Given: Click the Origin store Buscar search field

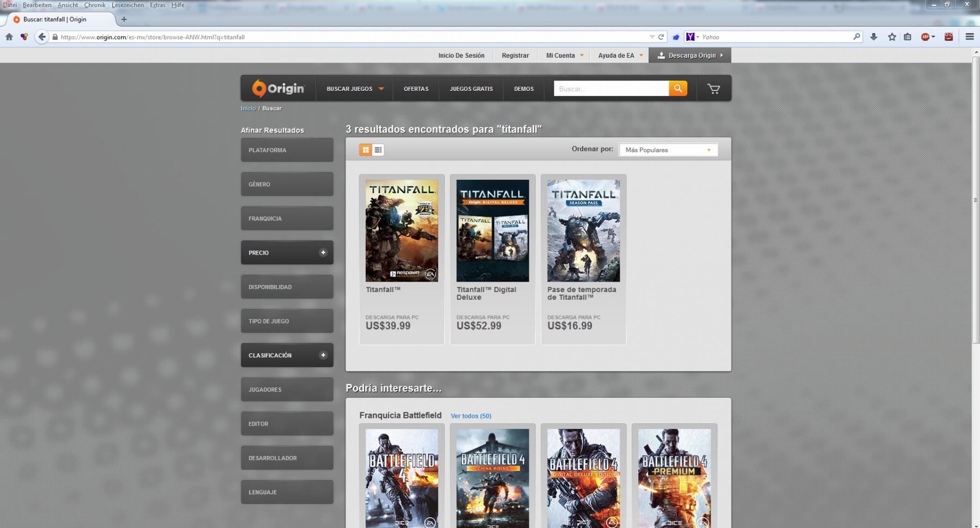Looking at the screenshot, I should [x=611, y=88].
